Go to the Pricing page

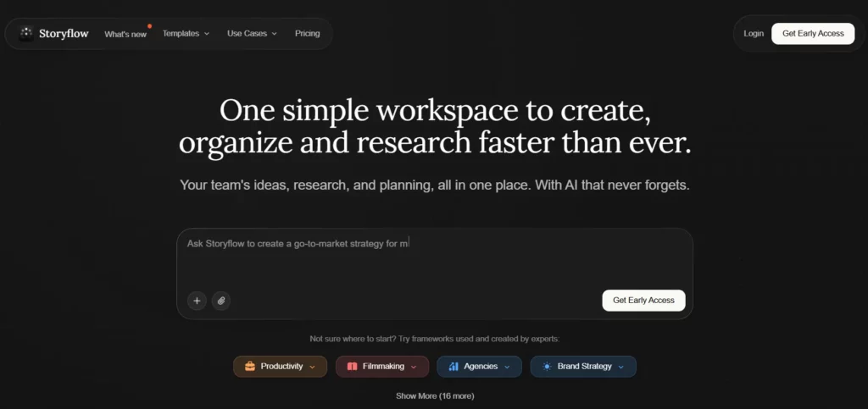[x=307, y=34]
